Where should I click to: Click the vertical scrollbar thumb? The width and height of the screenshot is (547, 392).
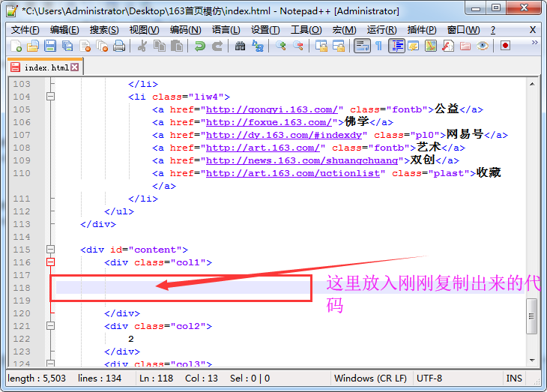pos(532,316)
